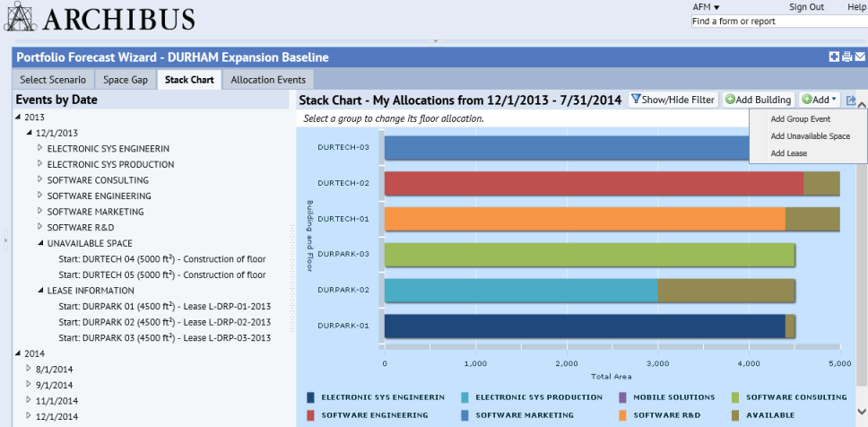This screenshot has height=427, width=868.
Task: Click the red DURTECH-02 Software Engineering bar
Action: coord(594,183)
